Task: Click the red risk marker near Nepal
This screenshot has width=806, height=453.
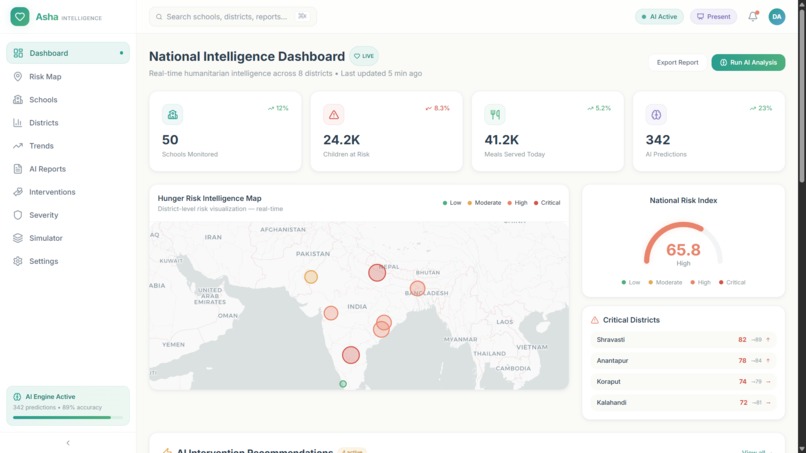Action: pos(377,273)
